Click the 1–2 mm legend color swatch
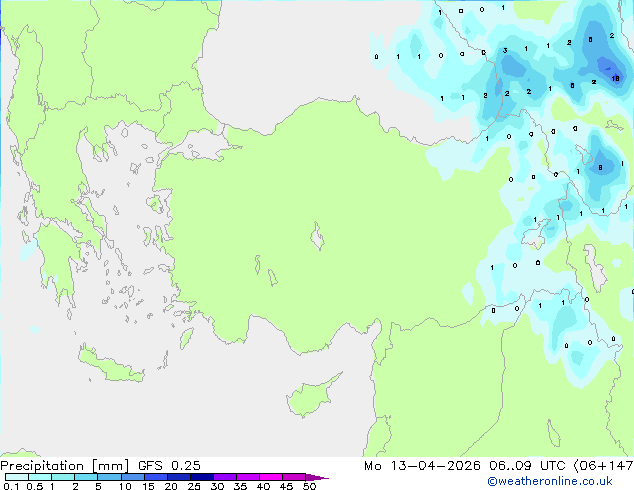634x490 pixels. click(63, 477)
